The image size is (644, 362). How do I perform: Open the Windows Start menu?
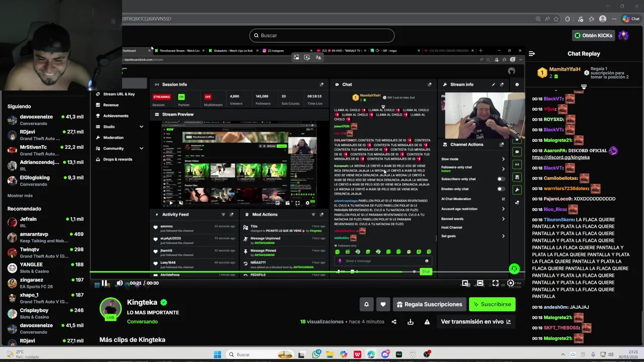tap(217, 354)
